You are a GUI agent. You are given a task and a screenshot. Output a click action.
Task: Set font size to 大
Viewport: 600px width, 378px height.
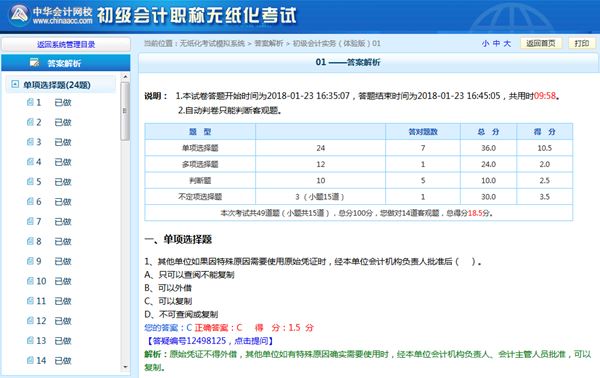click(507, 44)
